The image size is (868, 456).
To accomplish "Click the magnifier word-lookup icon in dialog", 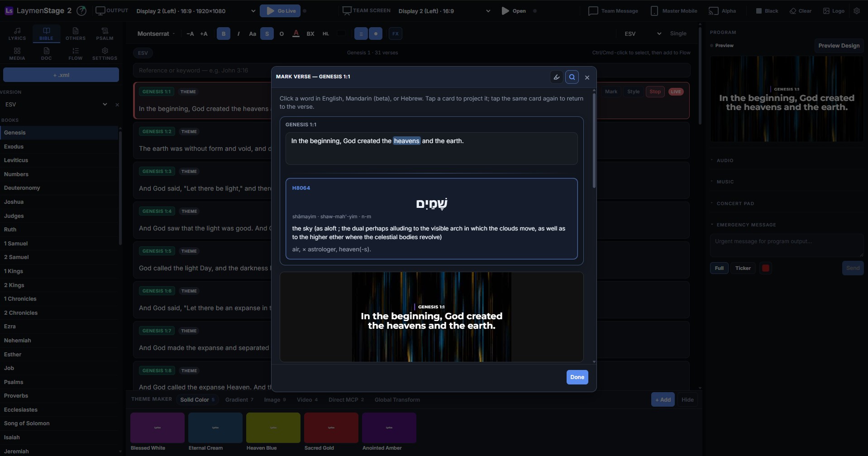I will tap(572, 77).
